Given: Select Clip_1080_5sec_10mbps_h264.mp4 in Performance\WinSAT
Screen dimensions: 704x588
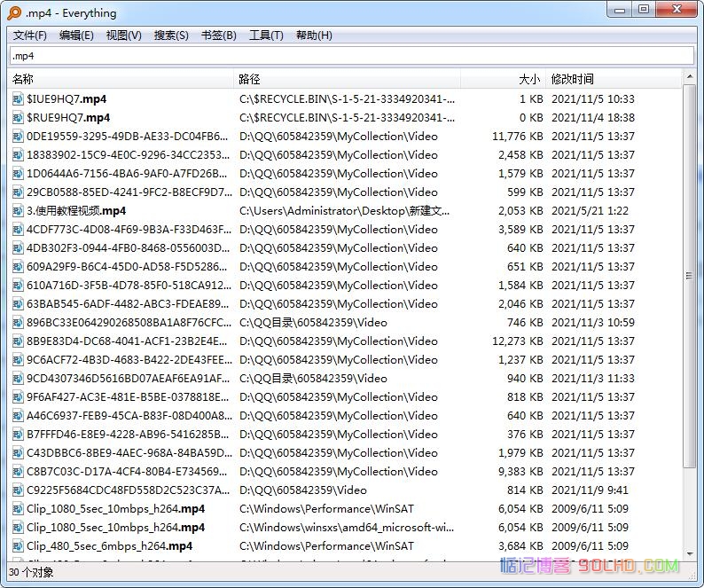Looking at the screenshot, I should [115, 509].
